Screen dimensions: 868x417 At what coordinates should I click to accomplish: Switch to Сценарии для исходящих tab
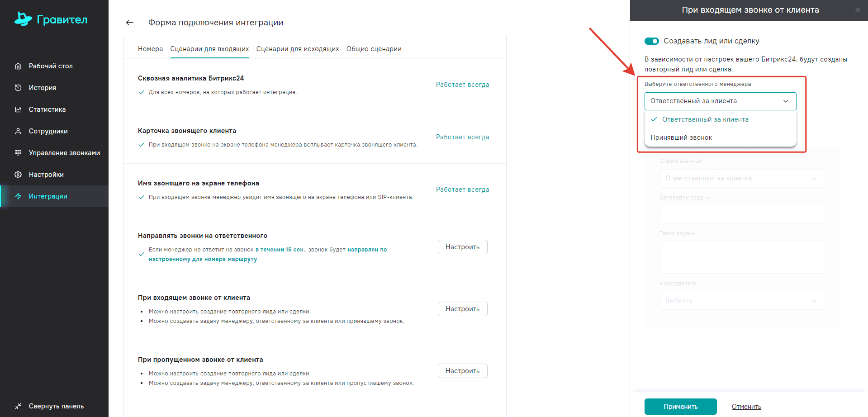point(298,49)
